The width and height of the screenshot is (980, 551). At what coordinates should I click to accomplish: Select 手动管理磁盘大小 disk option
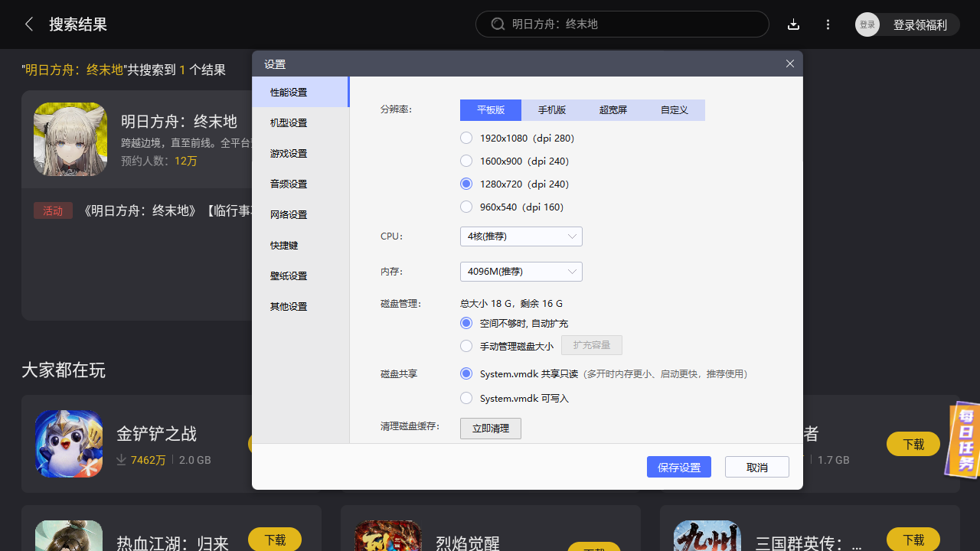466,346
